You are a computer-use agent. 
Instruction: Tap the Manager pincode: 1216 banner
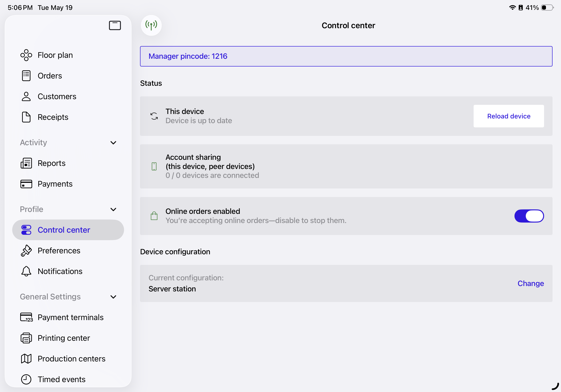click(x=346, y=56)
